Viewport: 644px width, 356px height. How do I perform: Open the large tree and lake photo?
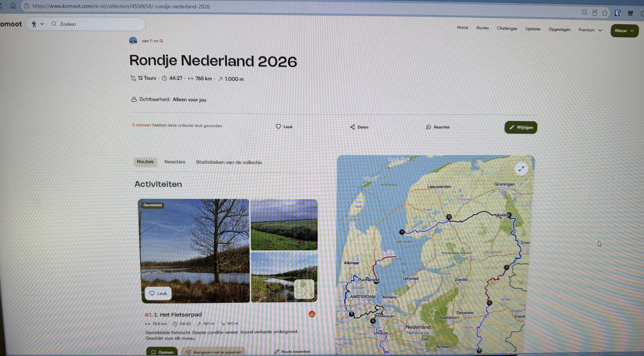[195, 251]
